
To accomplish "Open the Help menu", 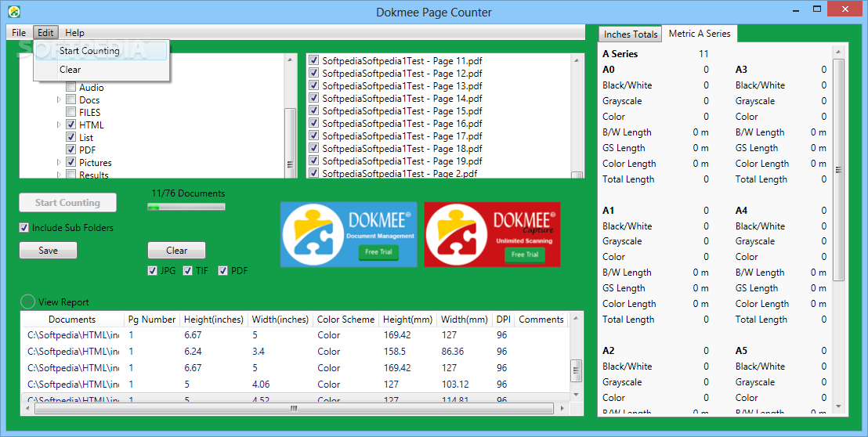I will coord(74,33).
